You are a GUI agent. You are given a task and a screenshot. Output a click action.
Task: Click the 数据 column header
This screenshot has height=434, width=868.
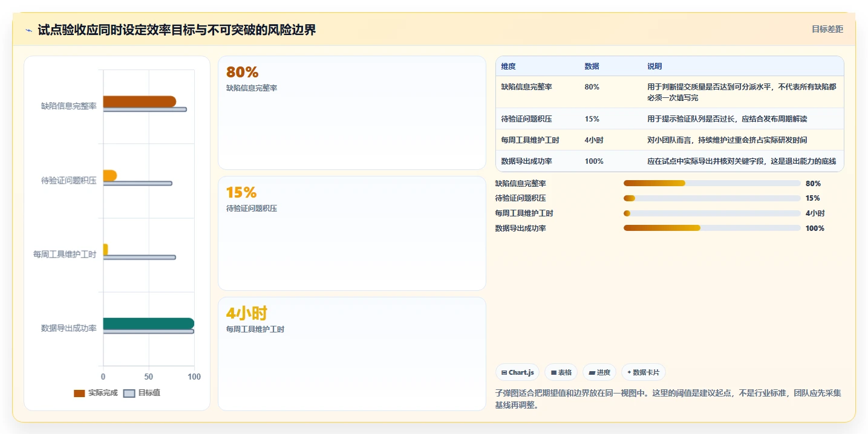(x=592, y=66)
